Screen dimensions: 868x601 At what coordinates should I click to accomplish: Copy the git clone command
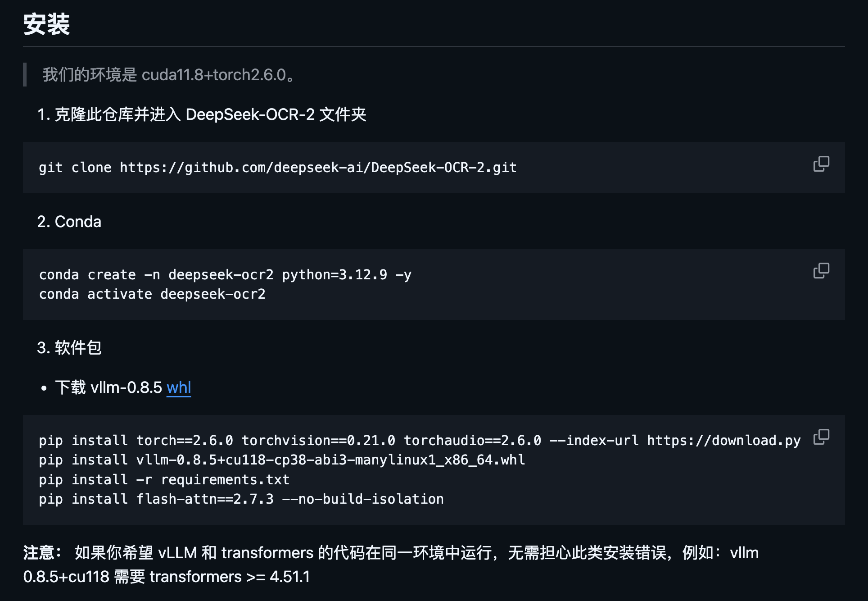(820, 164)
